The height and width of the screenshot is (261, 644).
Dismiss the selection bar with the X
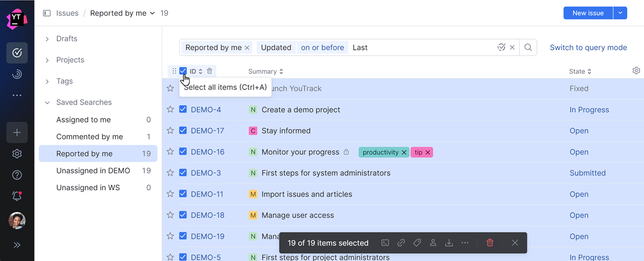[x=515, y=243]
